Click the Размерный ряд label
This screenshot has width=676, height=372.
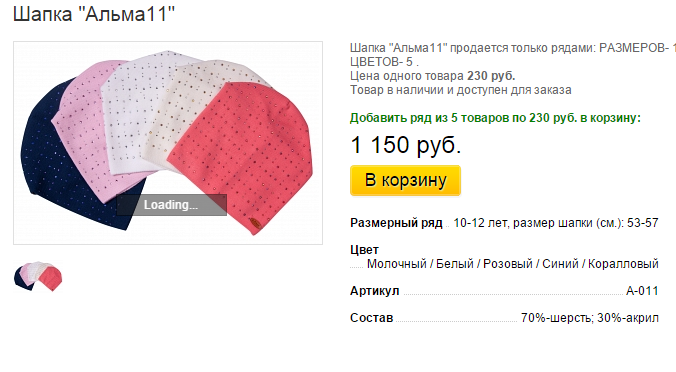click(396, 223)
